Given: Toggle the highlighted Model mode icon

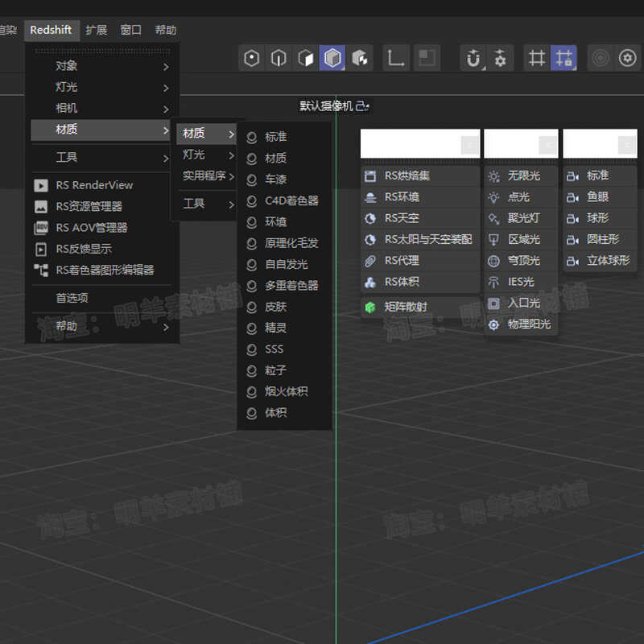Looking at the screenshot, I should click(332, 58).
